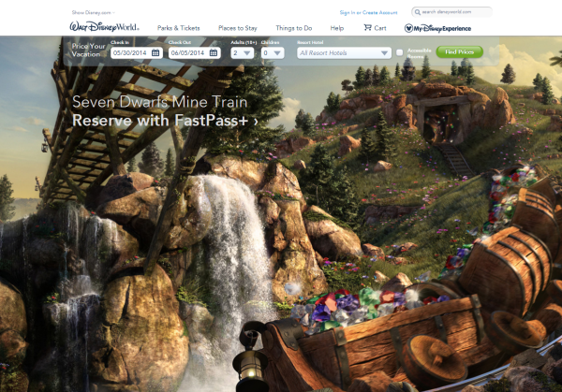Open the All Resort Hotels dropdown
This screenshot has width=562, height=392.
pyautogui.click(x=344, y=53)
